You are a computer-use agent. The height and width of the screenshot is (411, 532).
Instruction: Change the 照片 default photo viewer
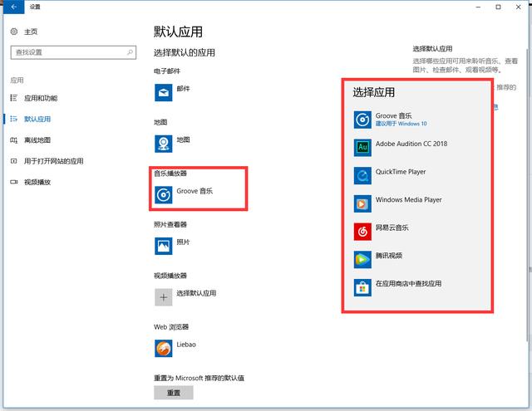coord(163,244)
